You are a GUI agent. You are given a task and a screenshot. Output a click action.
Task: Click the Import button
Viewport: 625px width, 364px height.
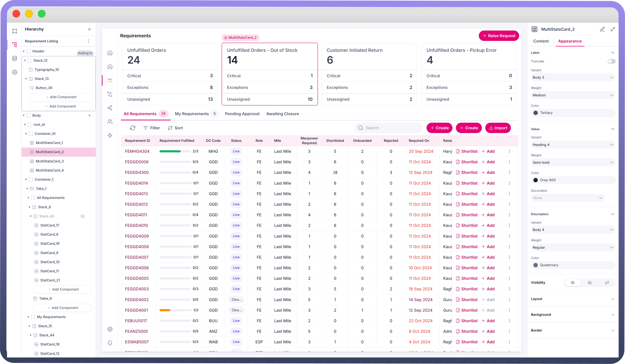pos(498,128)
